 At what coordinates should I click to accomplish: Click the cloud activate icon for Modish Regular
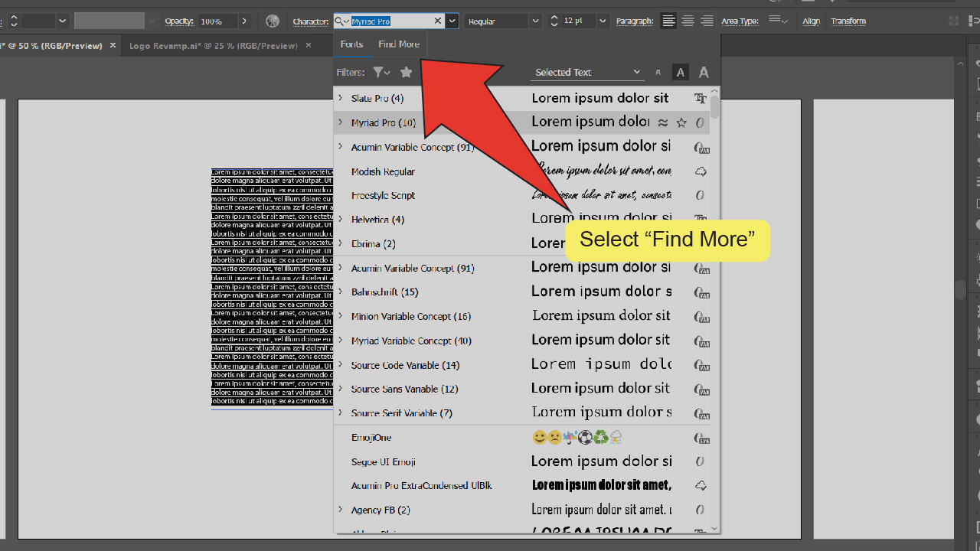coord(701,171)
